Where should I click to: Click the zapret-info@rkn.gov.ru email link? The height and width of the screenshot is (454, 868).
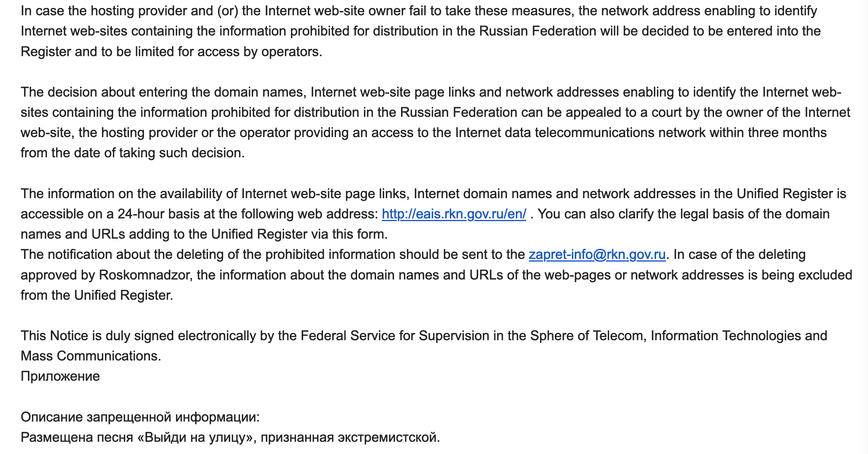(597, 254)
